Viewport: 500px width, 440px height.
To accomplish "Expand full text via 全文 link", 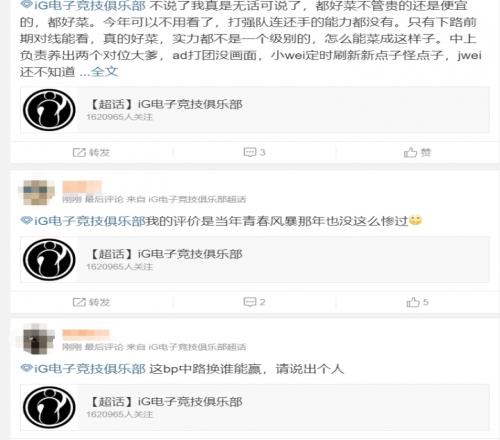I will 105,72.
